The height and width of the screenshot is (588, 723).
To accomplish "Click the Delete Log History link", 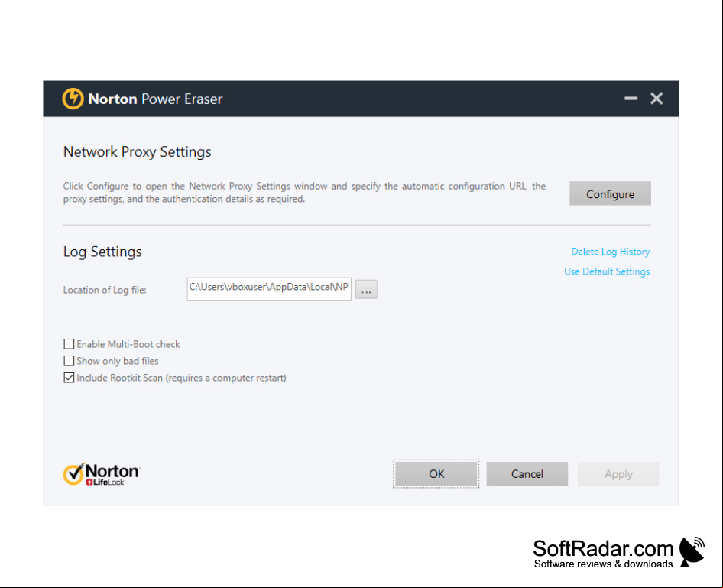I will pyautogui.click(x=611, y=252).
